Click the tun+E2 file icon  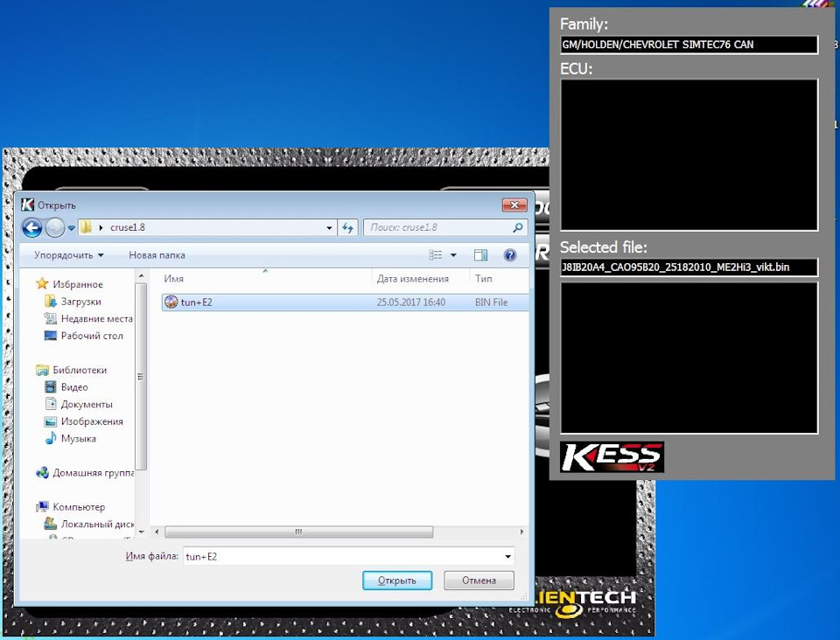[x=171, y=302]
